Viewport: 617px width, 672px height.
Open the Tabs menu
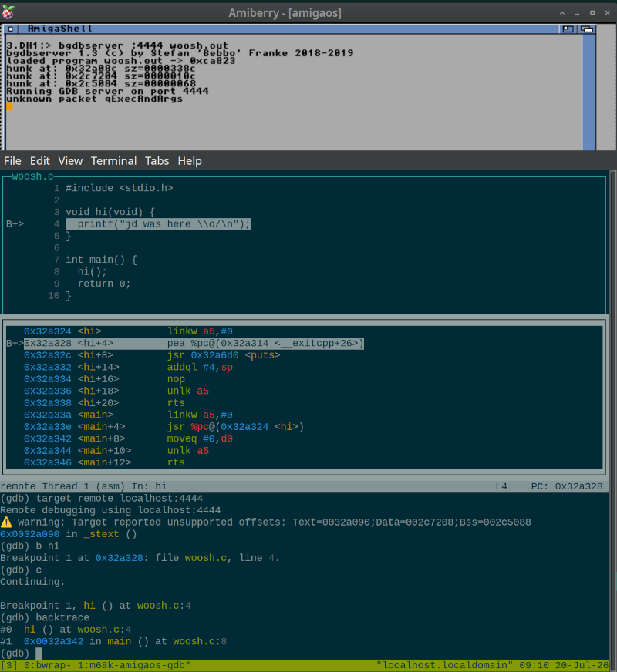click(157, 161)
